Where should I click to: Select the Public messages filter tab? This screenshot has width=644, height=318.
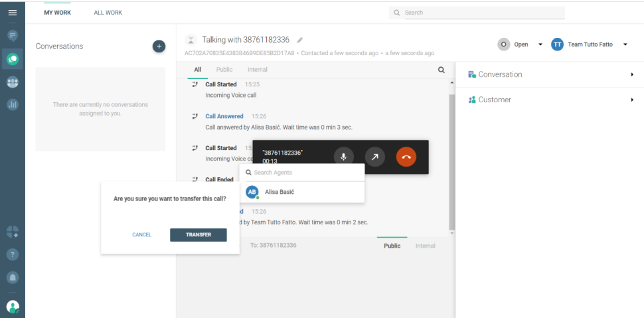[224, 70]
